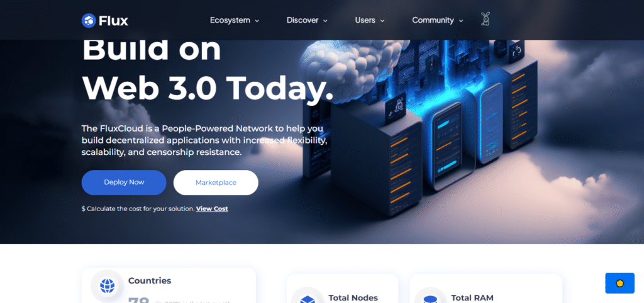Click the Flux logo icon
644x303 pixels.
89,20
